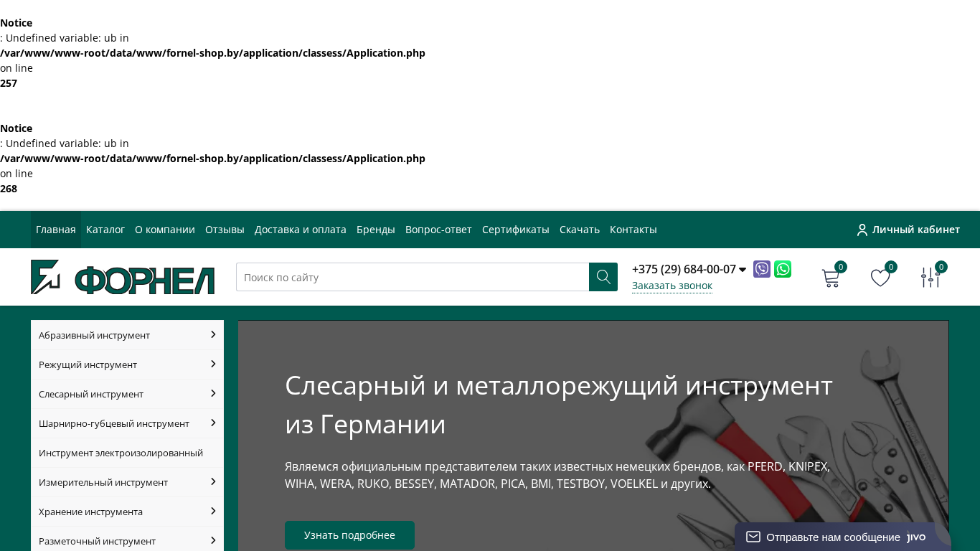Click the envelope icon in the chat widget
This screenshot has height=551, width=980.
tap(753, 537)
